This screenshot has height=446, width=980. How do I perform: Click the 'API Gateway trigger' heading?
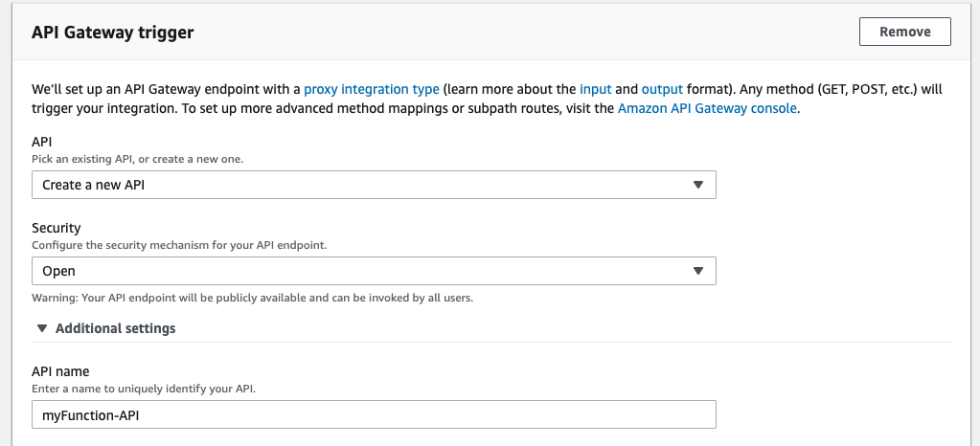[x=113, y=32]
